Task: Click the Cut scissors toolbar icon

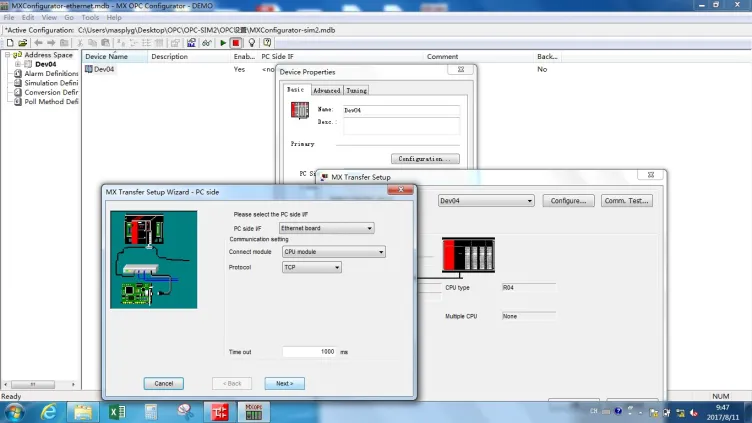Action: point(80,43)
